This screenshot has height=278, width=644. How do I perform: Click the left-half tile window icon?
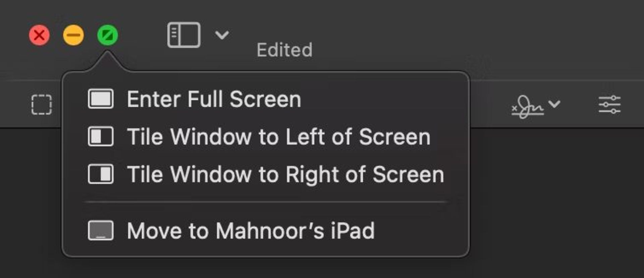pyautogui.click(x=101, y=137)
